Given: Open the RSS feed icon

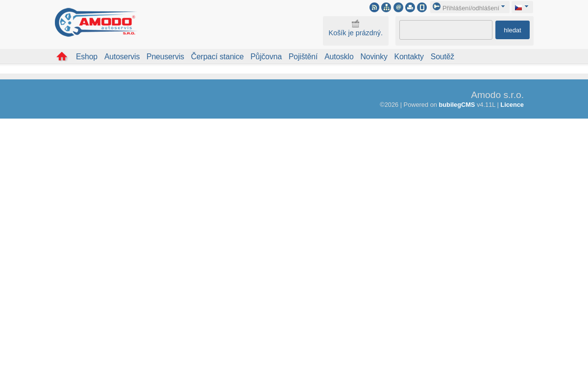Looking at the screenshot, I should [374, 7].
